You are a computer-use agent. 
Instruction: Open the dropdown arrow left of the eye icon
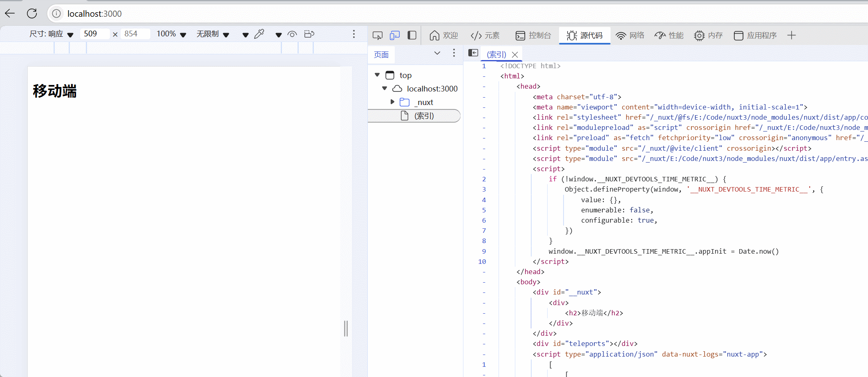tap(278, 35)
